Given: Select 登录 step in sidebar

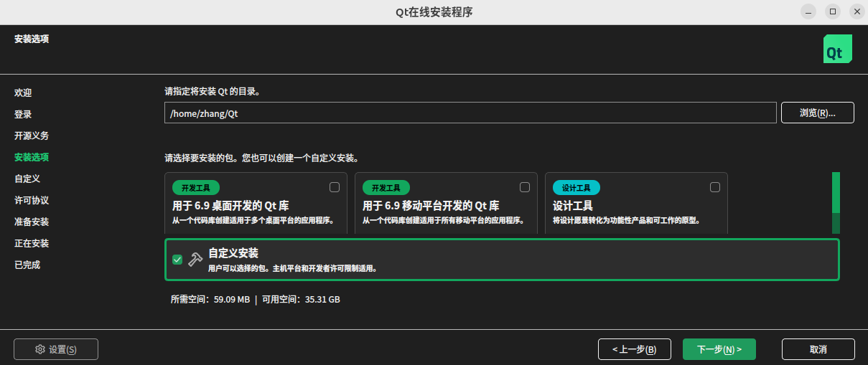Looking at the screenshot, I should [x=23, y=114].
